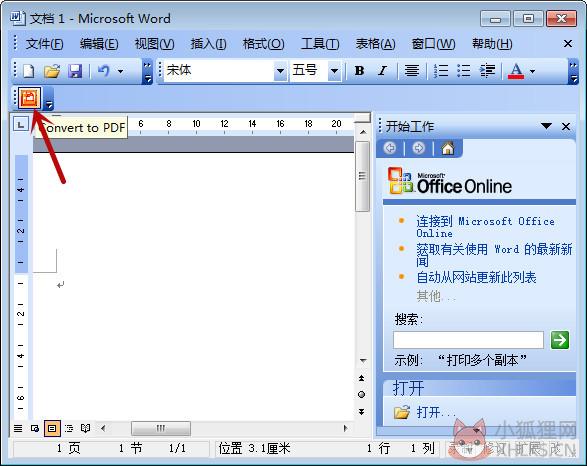Save the document with floppy icon
The width and height of the screenshot is (587, 466).
click(75, 70)
